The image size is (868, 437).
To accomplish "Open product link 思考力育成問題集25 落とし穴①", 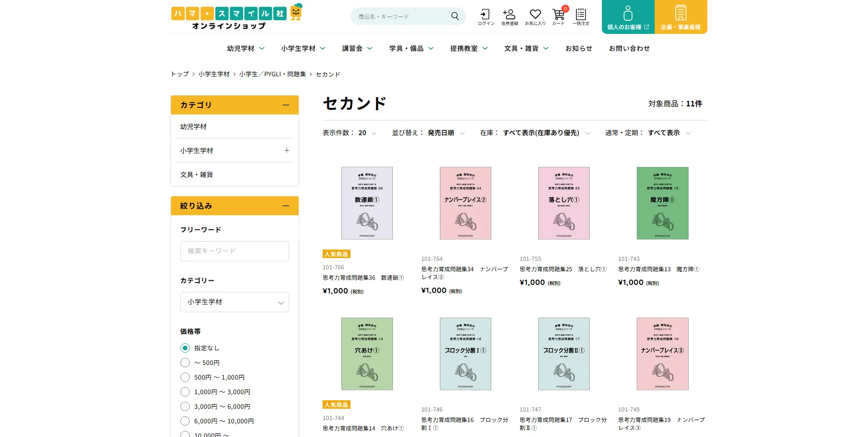I will tap(563, 269).
